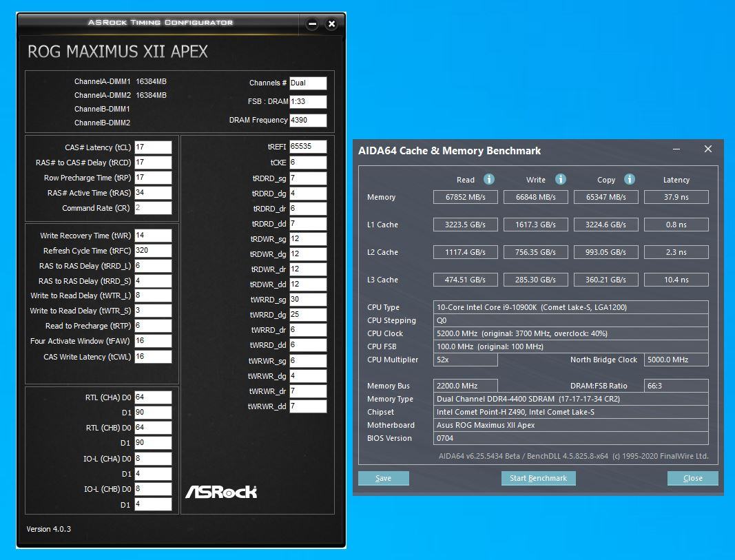Select the Refresh Cycle Time (tRFC) field
735x560 pixels.
pos(154,250)
